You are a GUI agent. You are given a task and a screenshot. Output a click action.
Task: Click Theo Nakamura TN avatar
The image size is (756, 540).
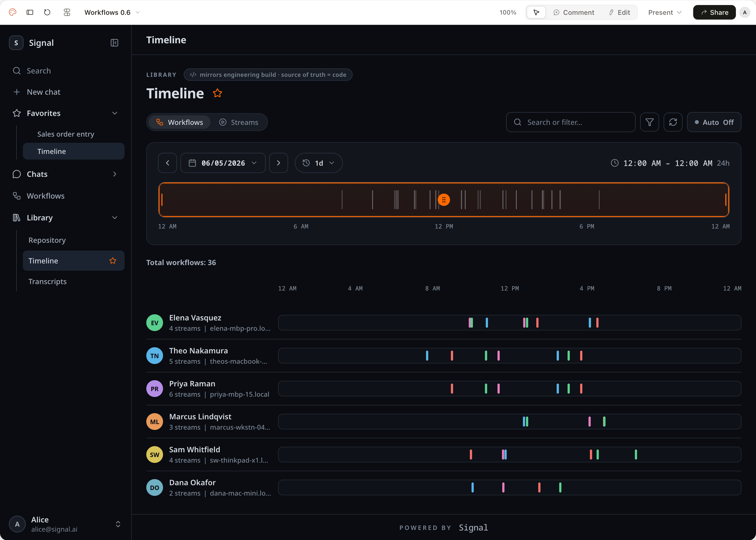[x=155, y=356]
